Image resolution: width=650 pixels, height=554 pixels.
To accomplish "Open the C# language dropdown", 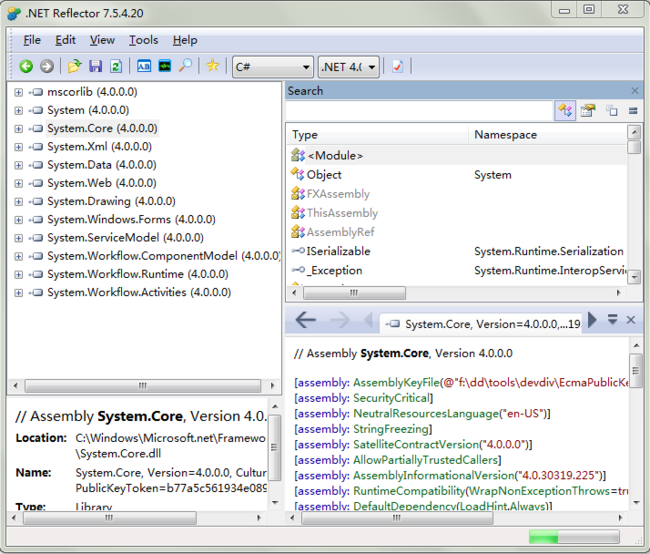I will [272, 67].
